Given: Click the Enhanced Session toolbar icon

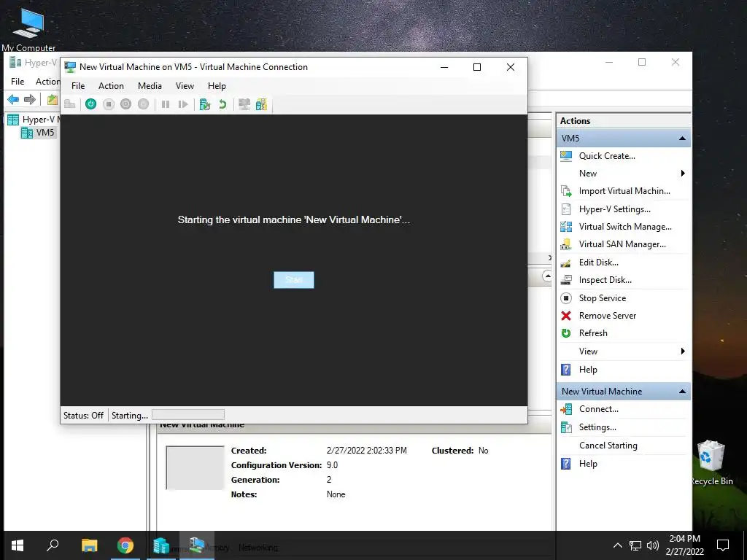Looking at the screenshot, I should tap(244, 104).
